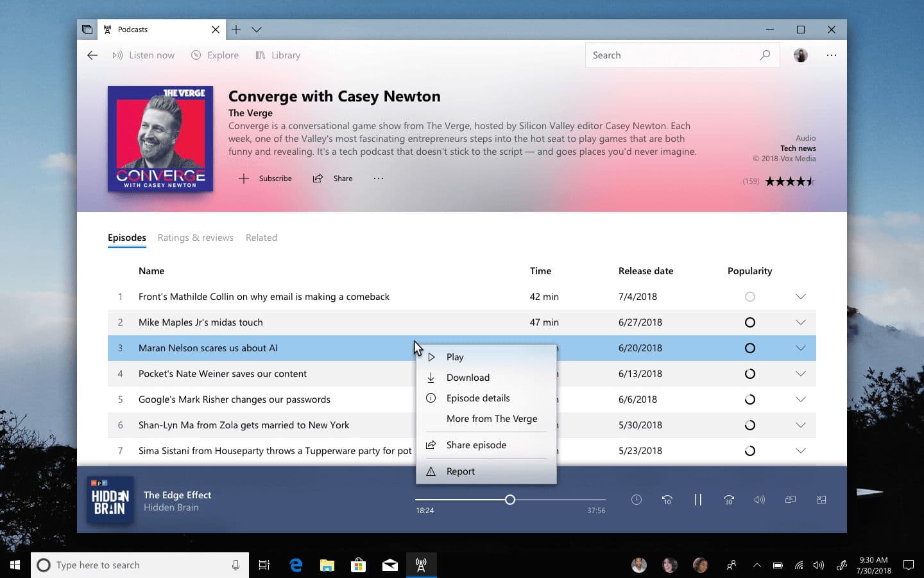Skip back 10 seconds
The image size is (924, 578).
click(667, 500)
